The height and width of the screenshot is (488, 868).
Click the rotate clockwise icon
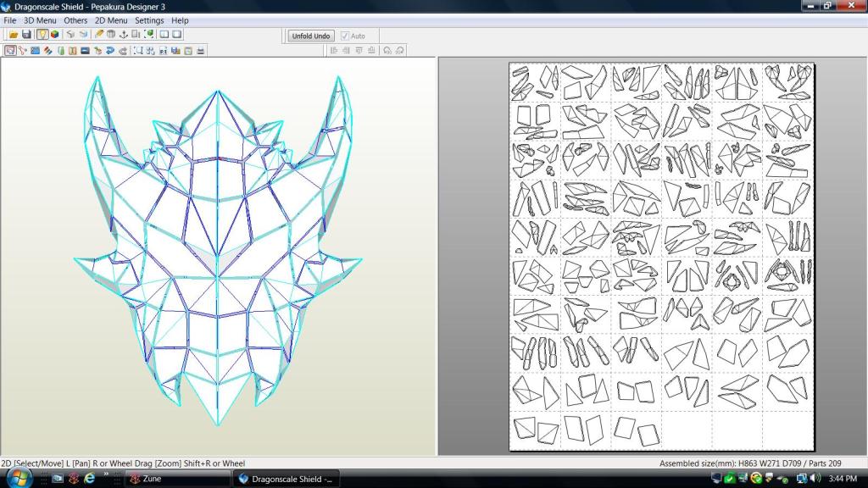pos(400,50)
